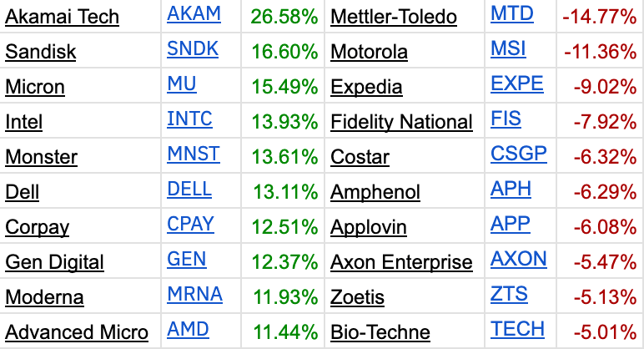Select the 26.58% gain cell
This screenshot has width=644, height=349.
coord(284,17)
